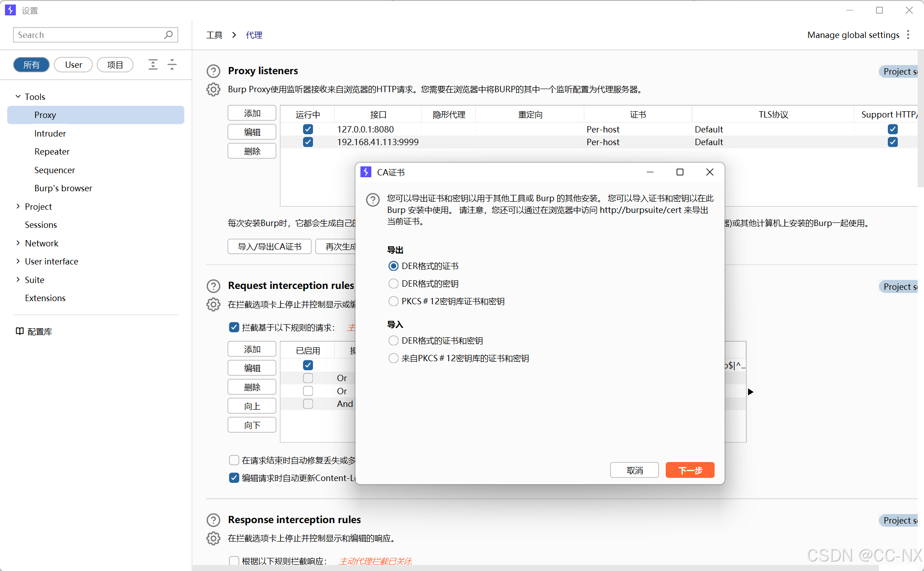Viewport: 924px width, 571px height.
Task: Select Intruder in the settings tree
Action: (50, 133)
